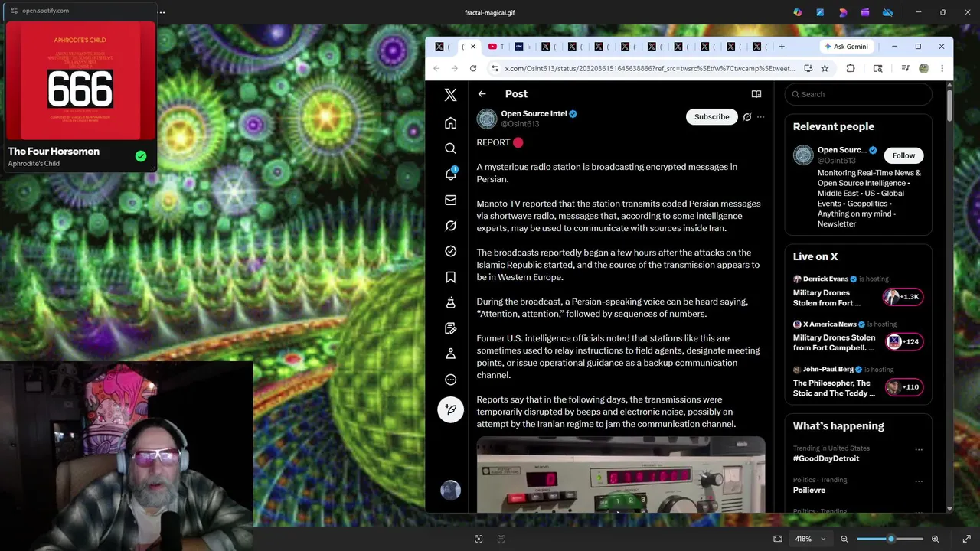Click site info icon in address bar
The height and width of the screenshot is (551, 980).
tap(495, 68)
